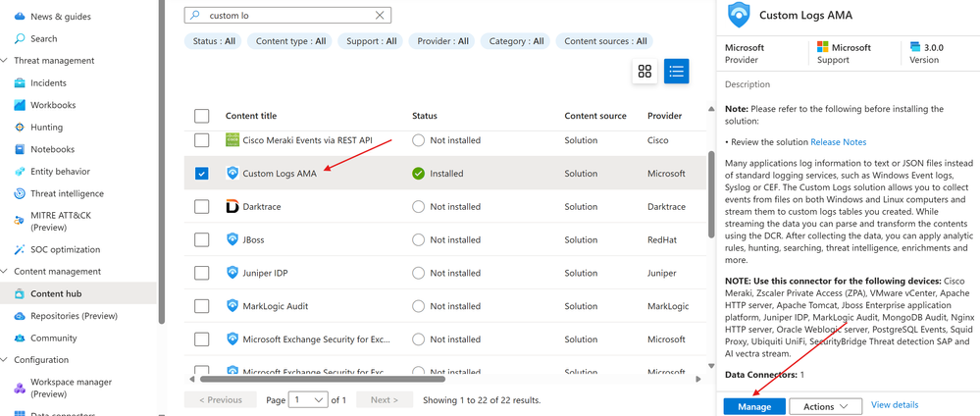Go to Threat intelligence page
The height and width of the screenshot is (416, 980).
click(67, 194)
